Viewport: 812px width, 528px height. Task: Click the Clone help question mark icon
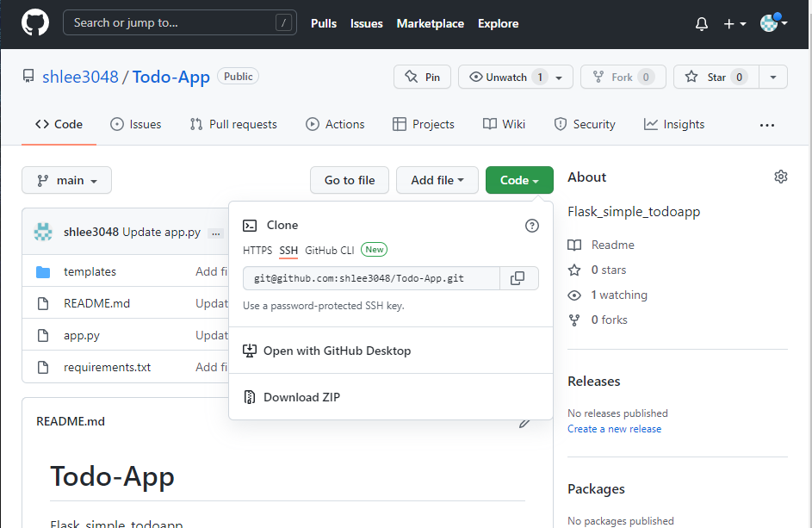point(532,226)
